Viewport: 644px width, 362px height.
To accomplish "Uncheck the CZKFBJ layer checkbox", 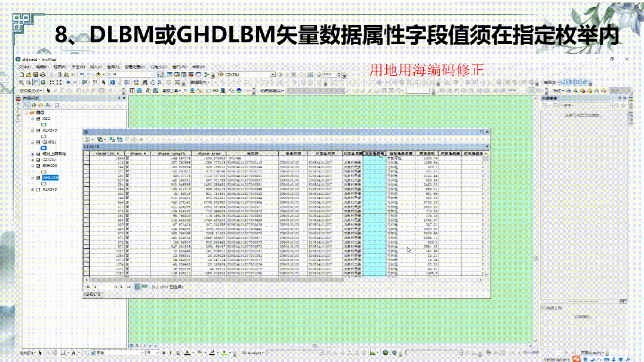I will (x=38, y=143).
